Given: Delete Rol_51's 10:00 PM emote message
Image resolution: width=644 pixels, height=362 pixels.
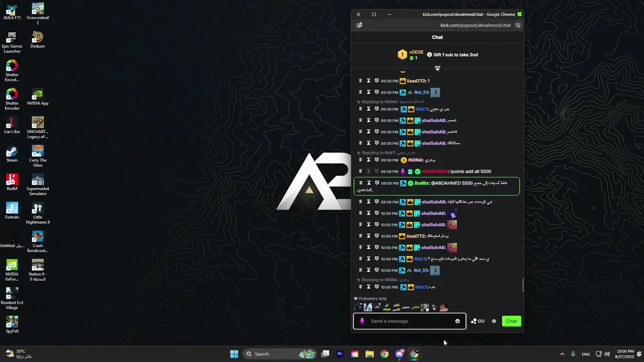Looking at the screenshot, I should 360,270.
